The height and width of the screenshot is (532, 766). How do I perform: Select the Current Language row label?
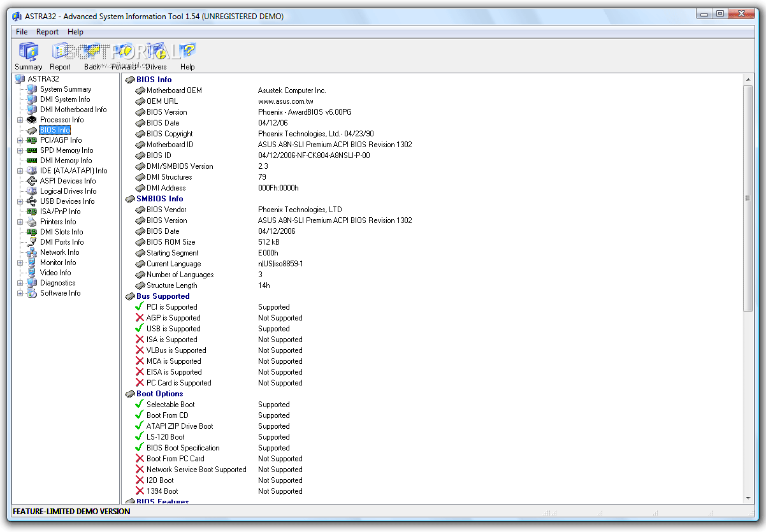tap(174, 264)
